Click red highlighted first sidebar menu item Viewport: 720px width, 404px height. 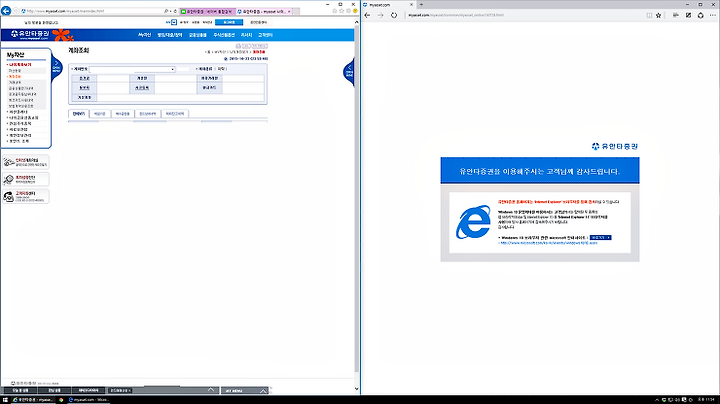tap(20, 65)
